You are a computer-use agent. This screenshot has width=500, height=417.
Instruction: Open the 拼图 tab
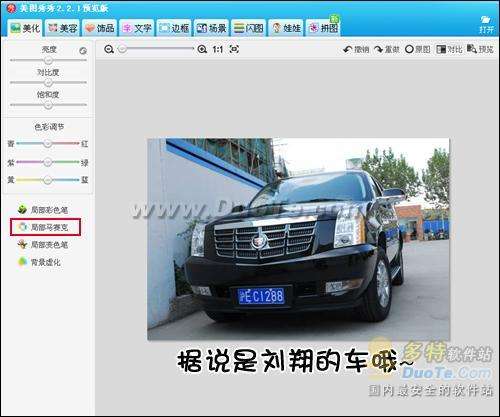[x=323, y=28]
